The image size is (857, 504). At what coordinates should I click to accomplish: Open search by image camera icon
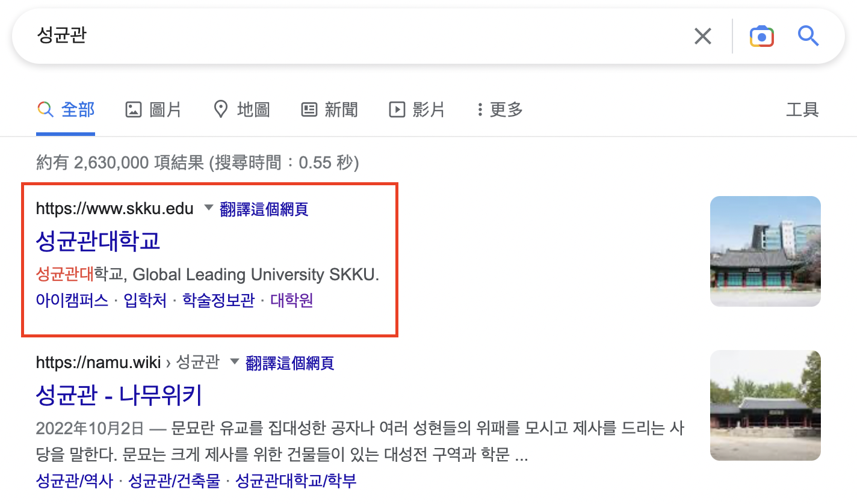[761, 36]
